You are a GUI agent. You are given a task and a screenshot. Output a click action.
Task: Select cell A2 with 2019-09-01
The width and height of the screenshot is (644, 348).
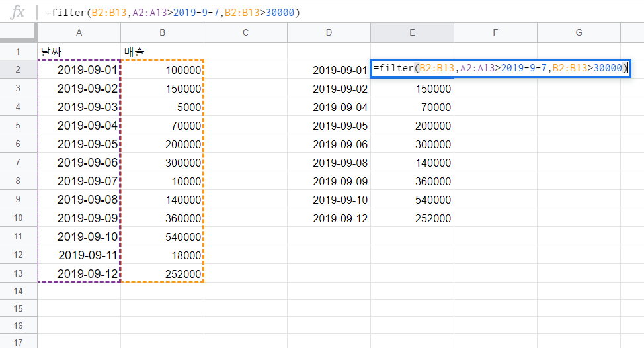click(x=79, y=69)
